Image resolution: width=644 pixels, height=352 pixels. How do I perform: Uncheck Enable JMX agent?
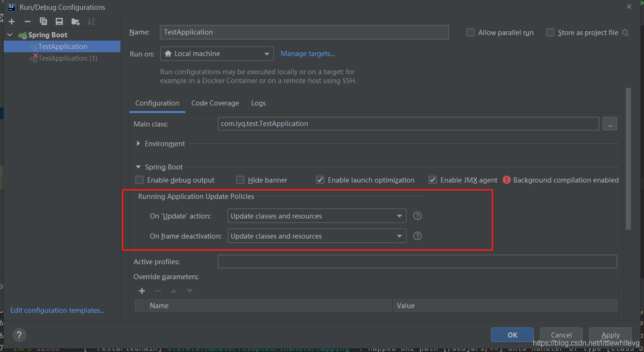(x=432, y=180)
